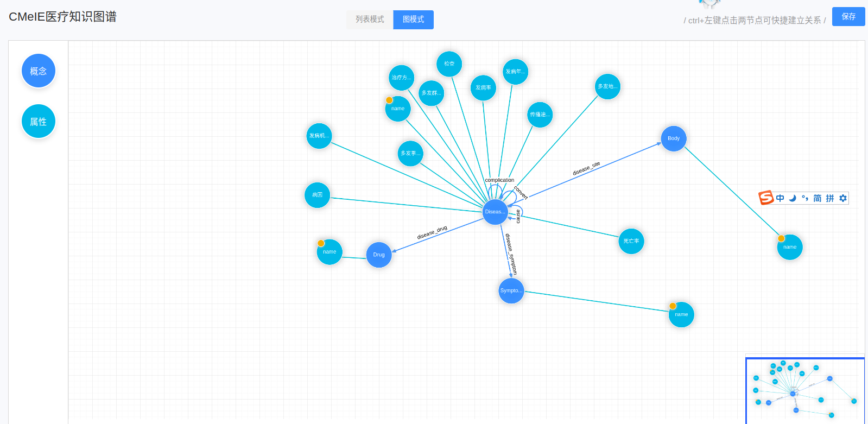Select the Body concept node

[x=674, y=138]
